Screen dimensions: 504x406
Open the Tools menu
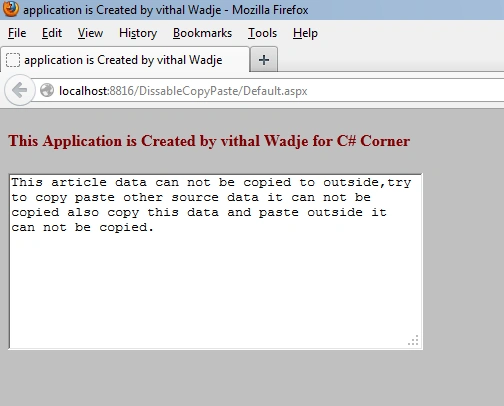[x=262, y=33]
